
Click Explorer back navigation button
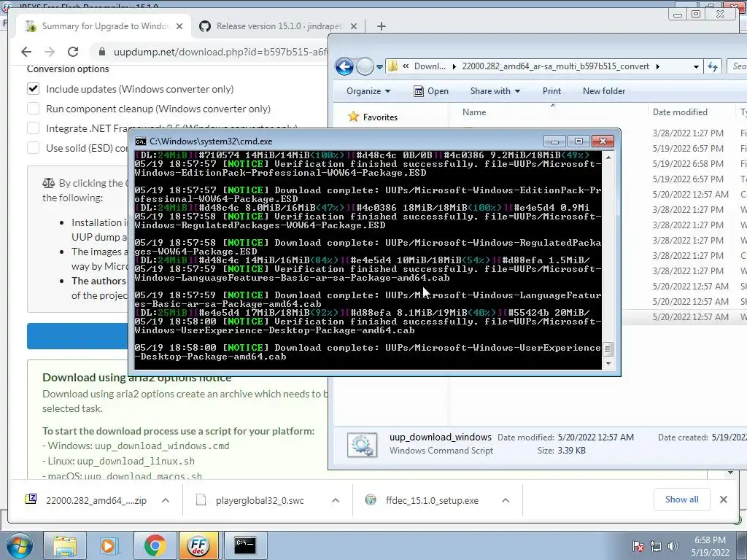[344, 66]
